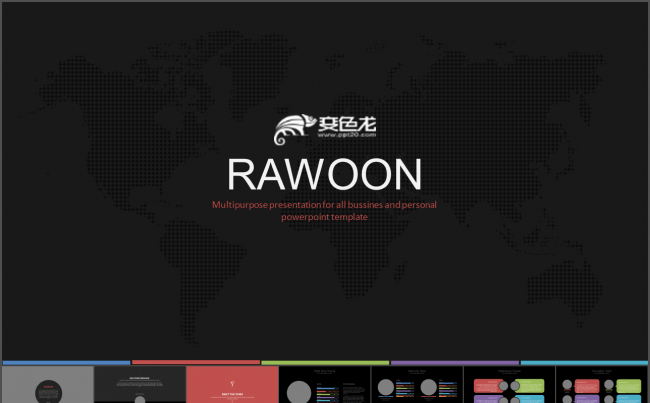Viewport: 650px width, 403px height.
Task: Click the RAWOON title text
Action: [x=325, y=174]
